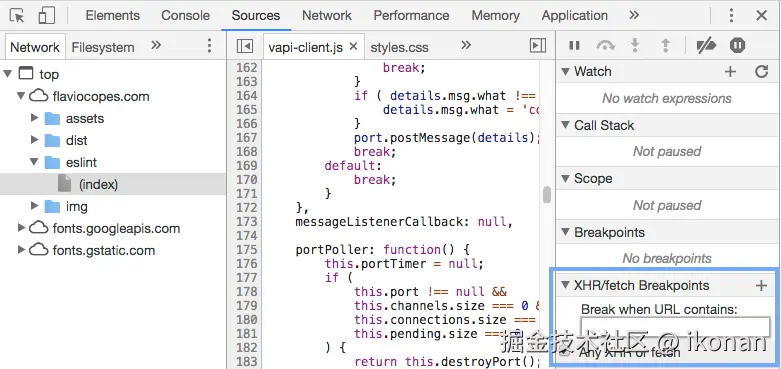Collapse the flaviocopes.com tree node
Screen dimensions: 781x369
[x=20, y=96]
